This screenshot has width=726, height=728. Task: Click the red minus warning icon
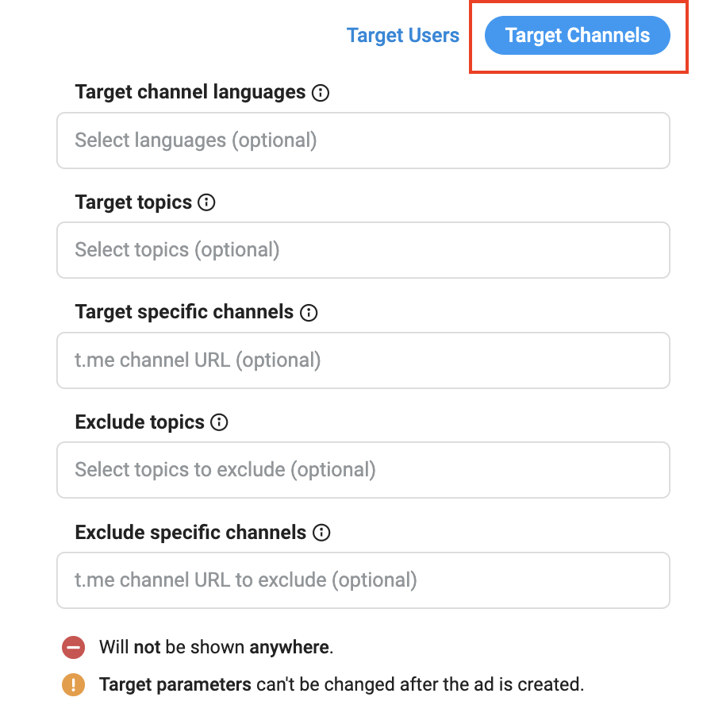[x=73, y=648]
